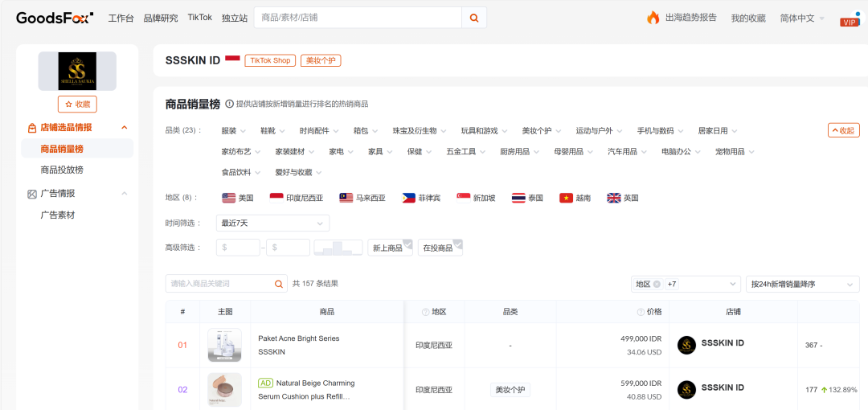Select the 新加坡 flag region

pyautogui.click(x=476, y=198)
